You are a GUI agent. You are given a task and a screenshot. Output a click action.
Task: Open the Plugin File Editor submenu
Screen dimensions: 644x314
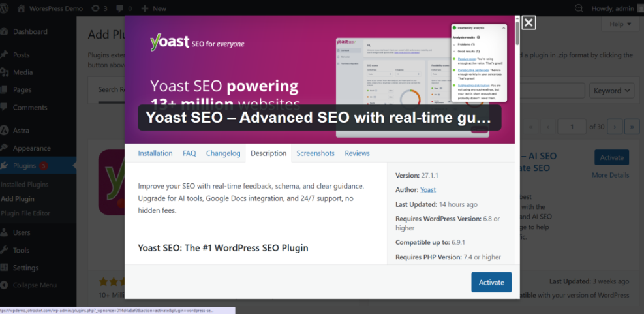tap(25, 213)
